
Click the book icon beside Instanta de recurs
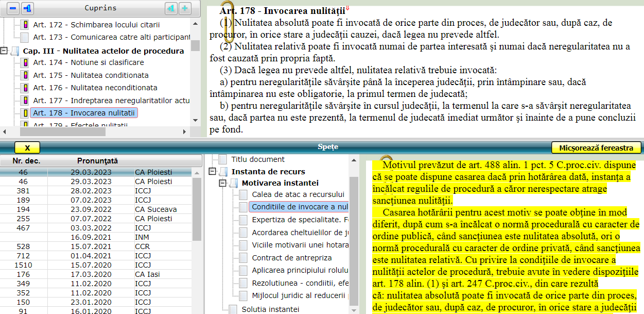tap(223, 172)
